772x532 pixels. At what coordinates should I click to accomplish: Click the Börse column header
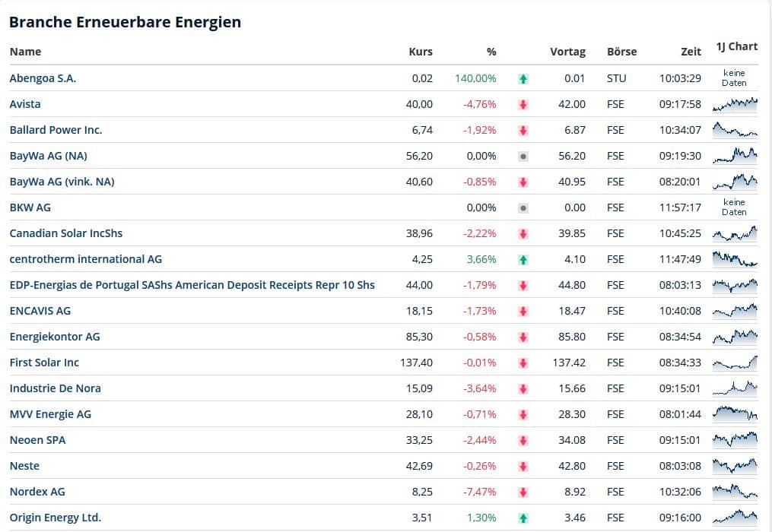(622, 52)
